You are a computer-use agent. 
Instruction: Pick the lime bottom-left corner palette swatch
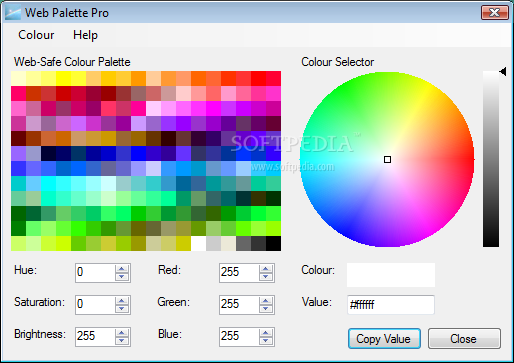point(18,243)
